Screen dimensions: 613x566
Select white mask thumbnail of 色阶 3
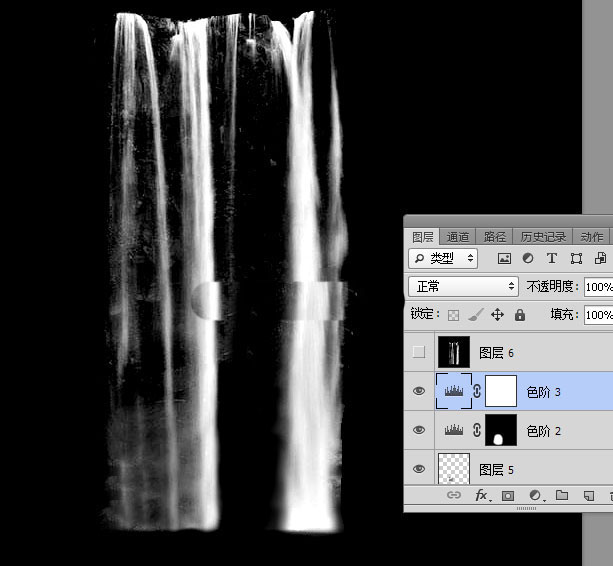501,391
